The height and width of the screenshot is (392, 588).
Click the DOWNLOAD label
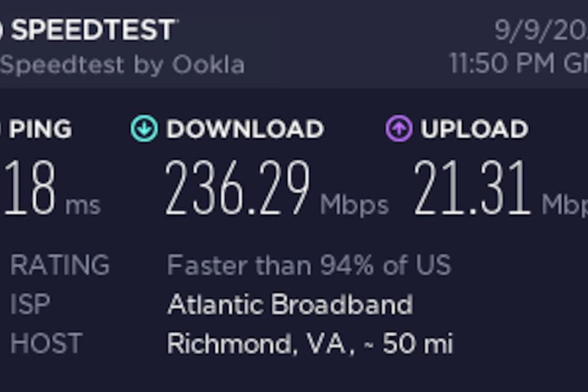click(245, 129)
